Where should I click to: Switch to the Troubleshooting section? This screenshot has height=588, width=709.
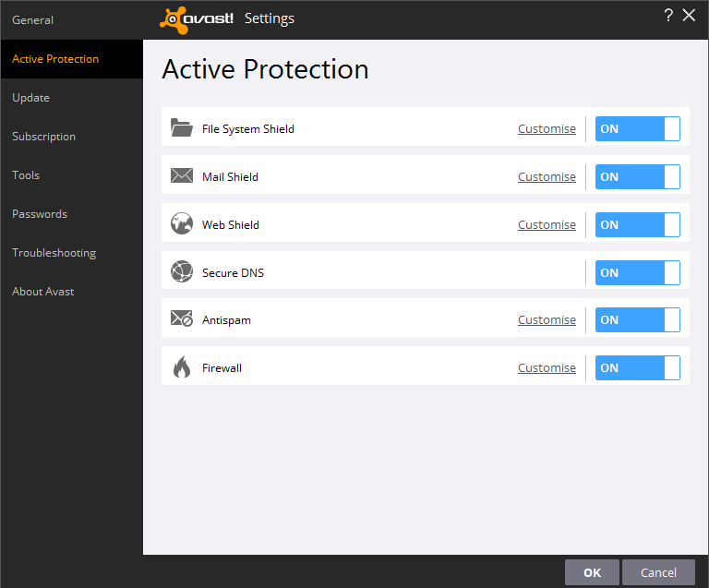coord(54,252)
